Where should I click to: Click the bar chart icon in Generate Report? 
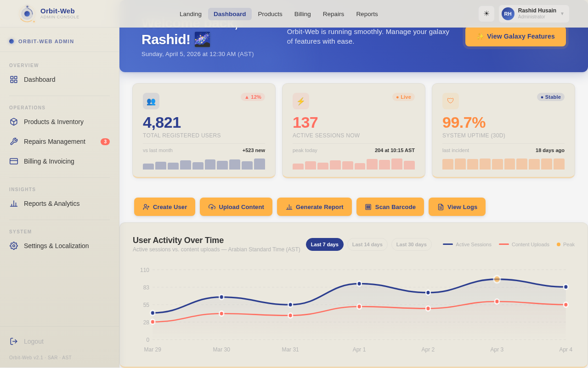(x=289, y=207)
